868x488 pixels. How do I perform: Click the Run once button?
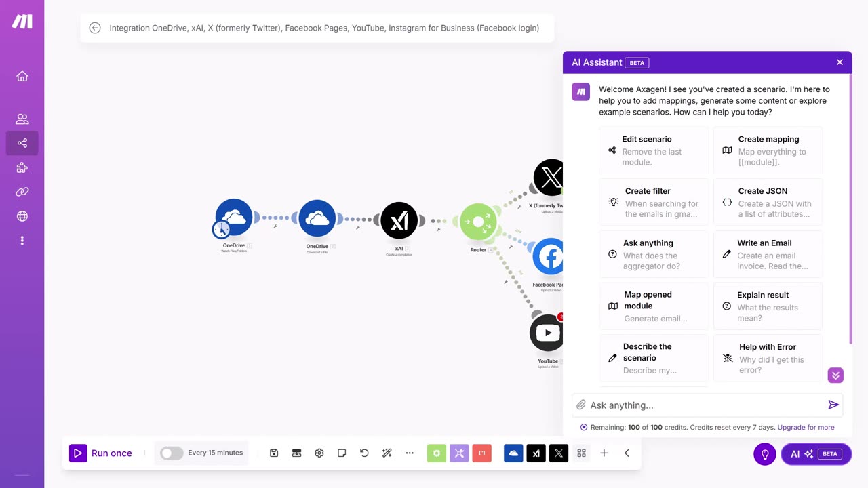[101, 453]
